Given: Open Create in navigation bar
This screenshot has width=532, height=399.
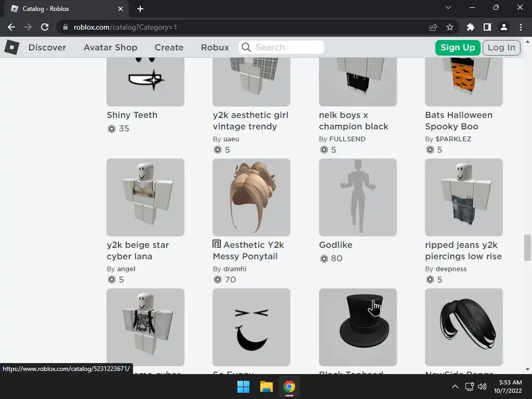Looking at the screenshot, I should pyautogui.click(x=169, y=47).
